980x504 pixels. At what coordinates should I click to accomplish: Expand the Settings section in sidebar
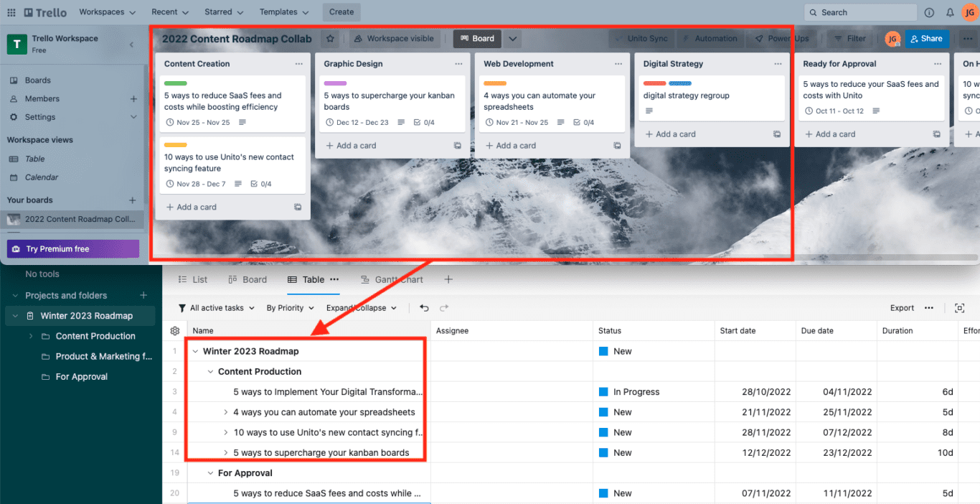[x=133, y=117]
